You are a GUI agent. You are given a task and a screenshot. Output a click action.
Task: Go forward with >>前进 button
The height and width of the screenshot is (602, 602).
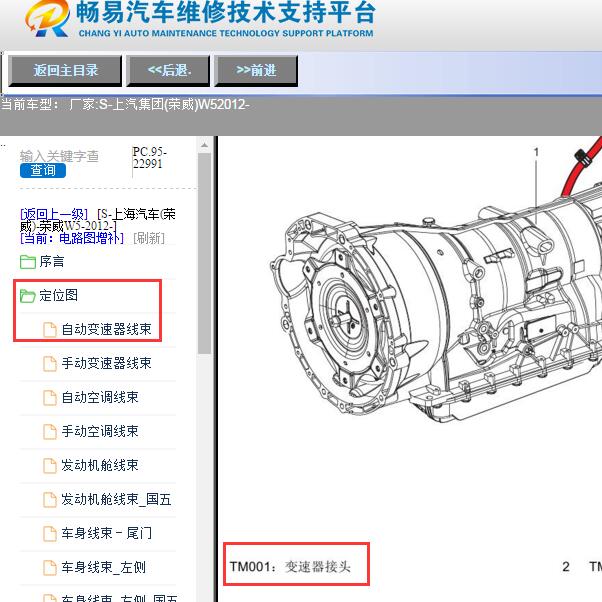(x=256, y=70)
